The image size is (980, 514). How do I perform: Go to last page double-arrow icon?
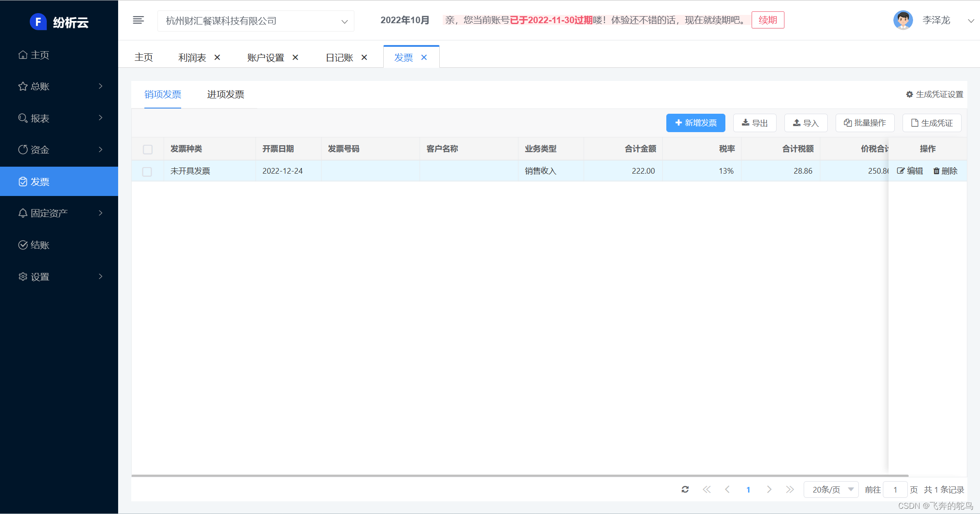[x=790, y=490]
